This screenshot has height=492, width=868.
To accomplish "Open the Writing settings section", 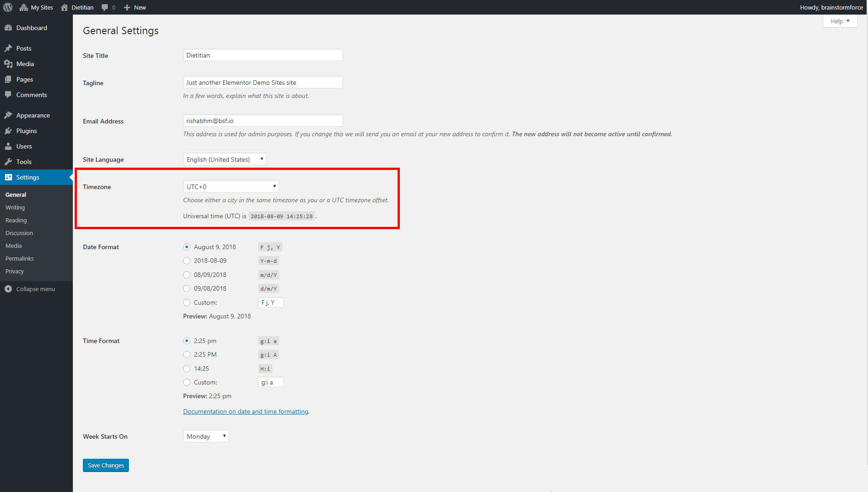I will pos(15,207).
